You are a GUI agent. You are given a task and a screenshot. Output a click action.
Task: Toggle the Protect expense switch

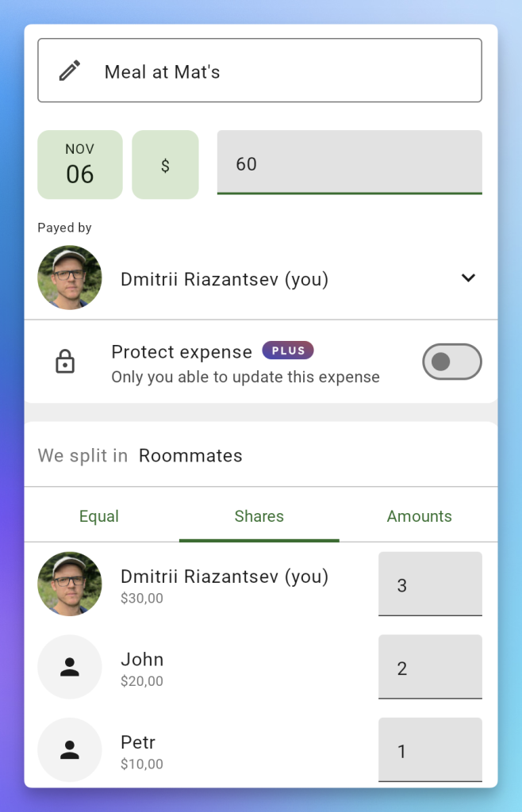coord(452,362)
